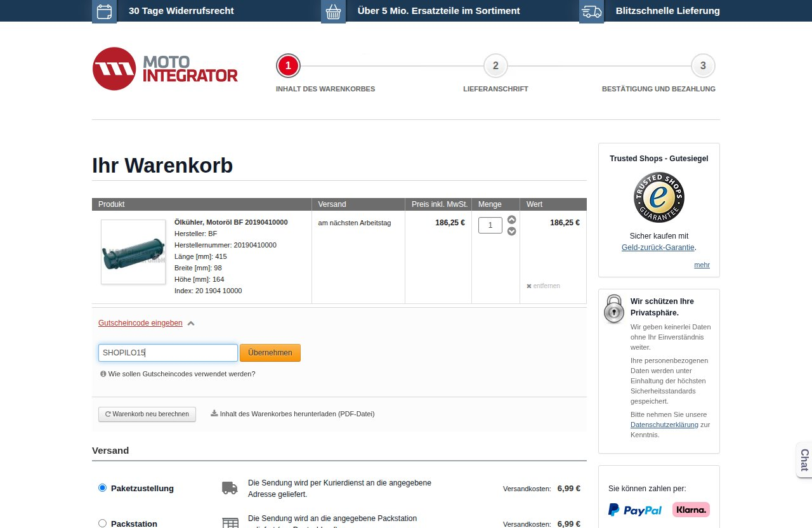Click Warenkorb neu berechnen button

147,414
